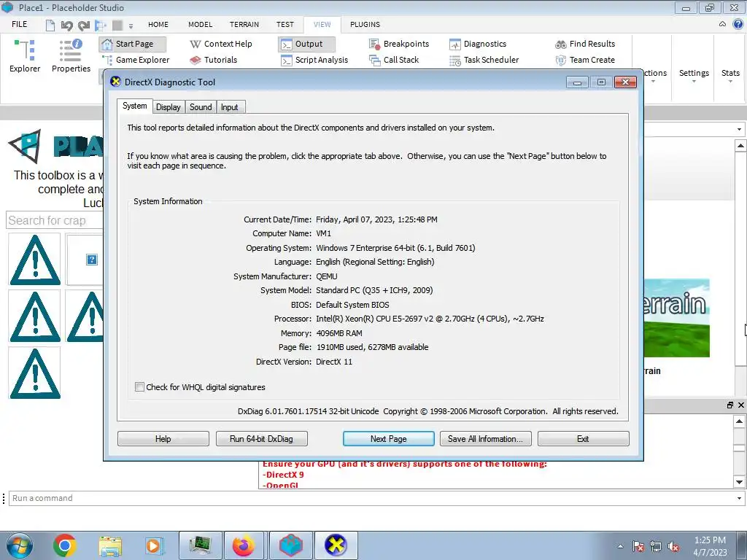This screenshot has height=560, width=747.
Task: Close the Output panel with its X icon
Action: pos(741,405)
